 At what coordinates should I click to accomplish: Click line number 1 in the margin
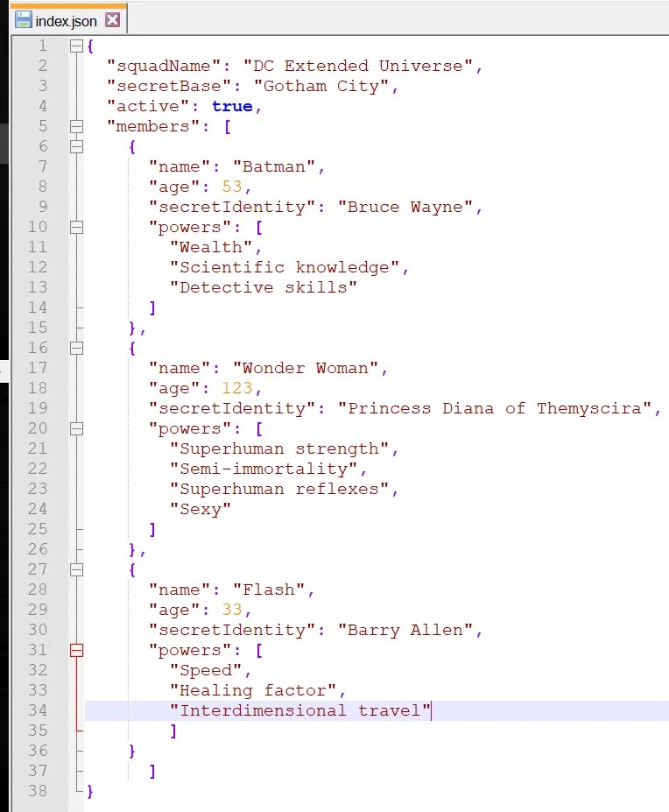[42, 46]
